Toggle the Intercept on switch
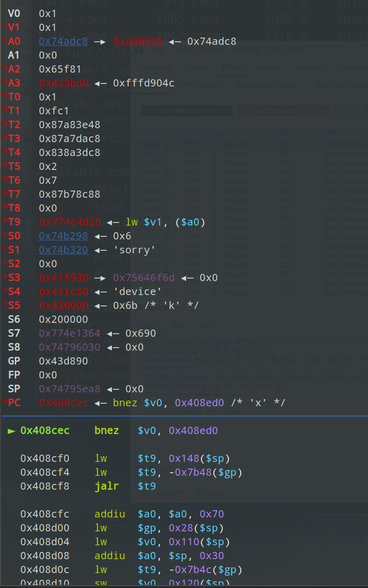This screenshot has height=588, width=368. click(186, 111)
